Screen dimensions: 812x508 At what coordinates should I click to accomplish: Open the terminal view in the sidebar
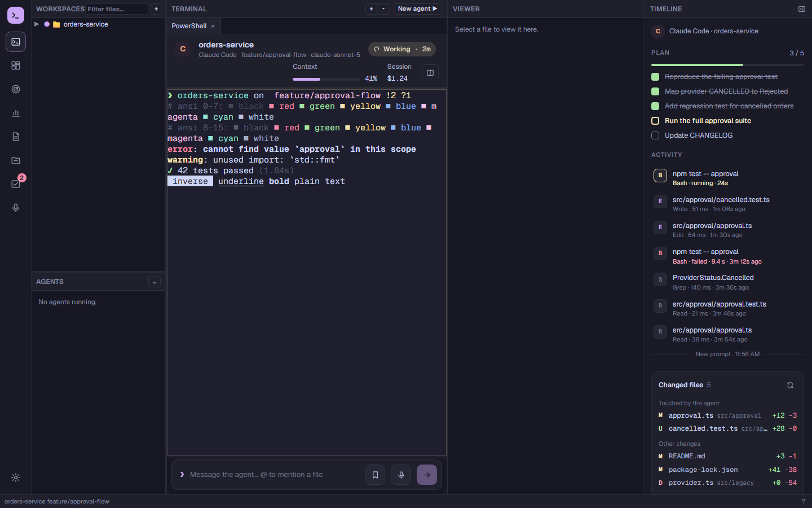pos(16,42)
